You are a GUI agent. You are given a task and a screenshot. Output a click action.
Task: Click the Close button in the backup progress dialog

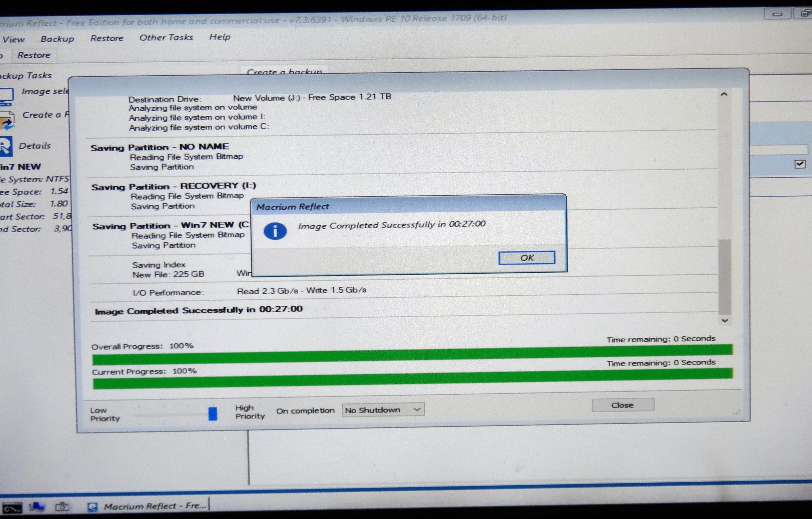pyautogui.click(x=623, y=405)
